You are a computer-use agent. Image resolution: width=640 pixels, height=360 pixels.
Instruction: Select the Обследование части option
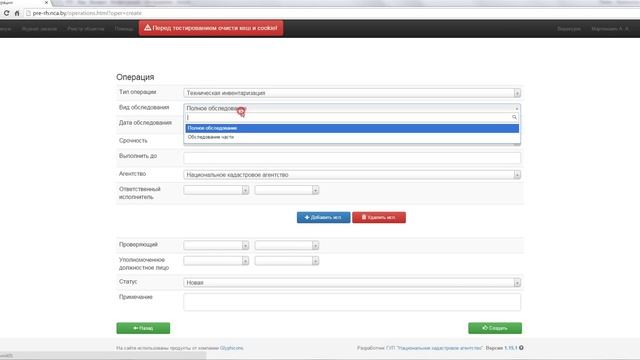[352, 137]
